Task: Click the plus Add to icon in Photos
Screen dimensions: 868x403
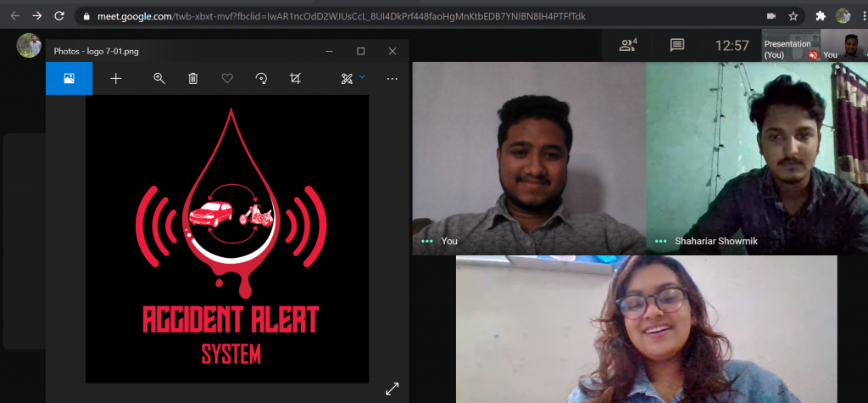Action: (x=116, y=78)
